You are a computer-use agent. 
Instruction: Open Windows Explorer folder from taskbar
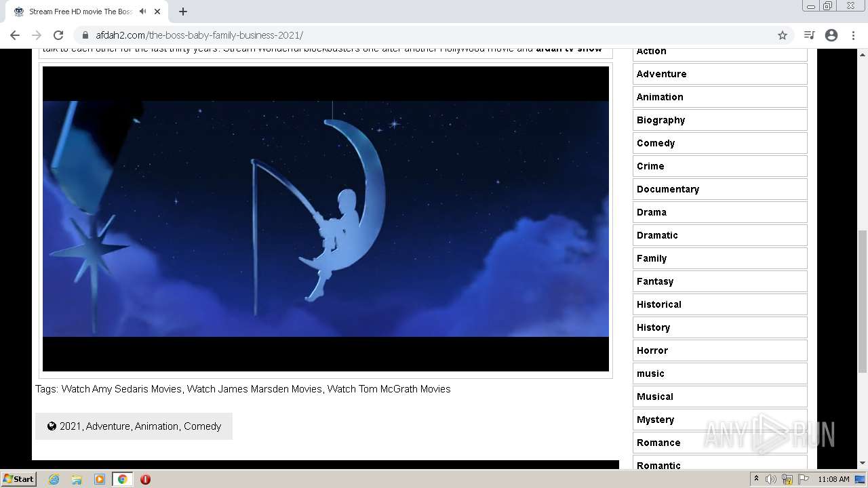pos(77,479)
